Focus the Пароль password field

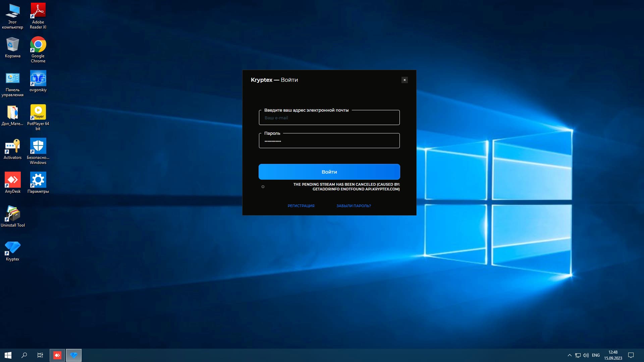(x=329, y=141)
